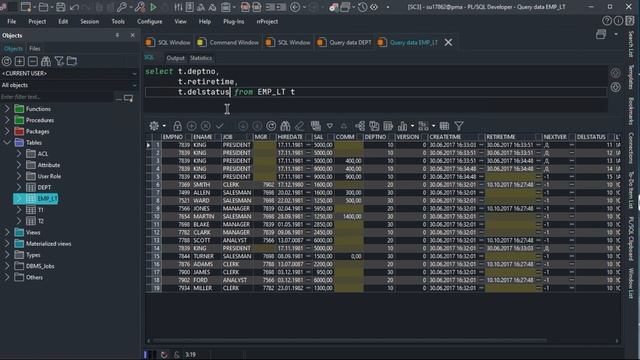Click the binoculars find icon in the Objects panel

[46, 61]
